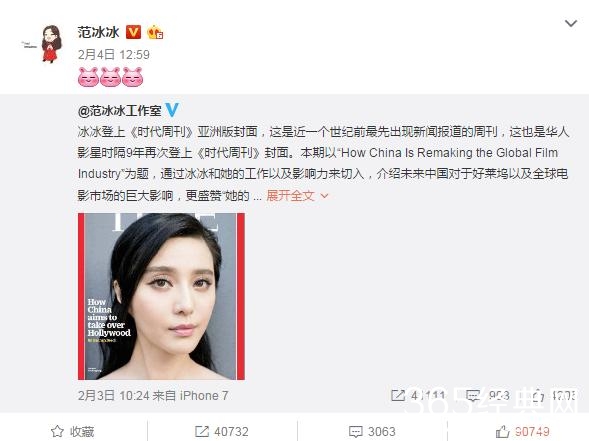Screen dimensions: 589x441
Task: Open comments showing 3063
Action: coord(372,432)
